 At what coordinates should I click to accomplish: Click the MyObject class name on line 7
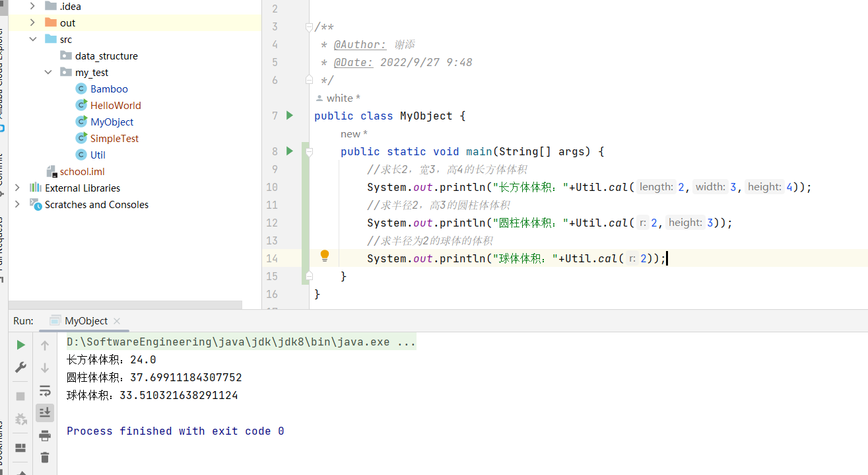[426, 116]
